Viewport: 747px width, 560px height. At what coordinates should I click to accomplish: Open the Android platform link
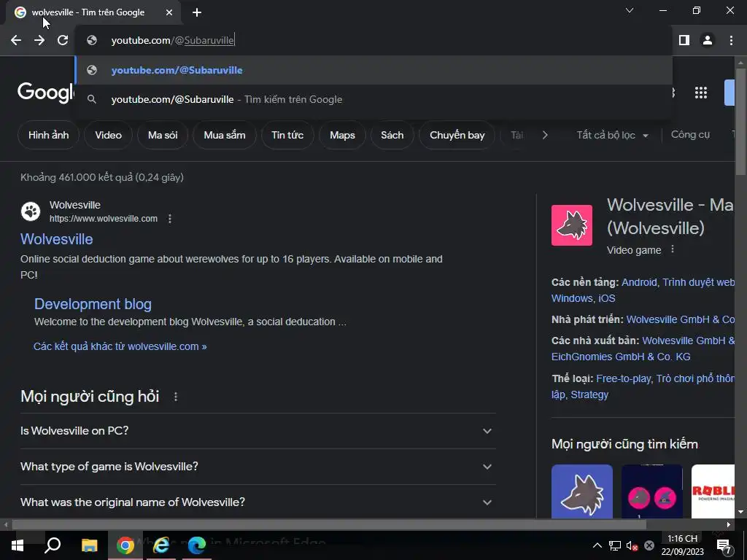pos(639,282)
